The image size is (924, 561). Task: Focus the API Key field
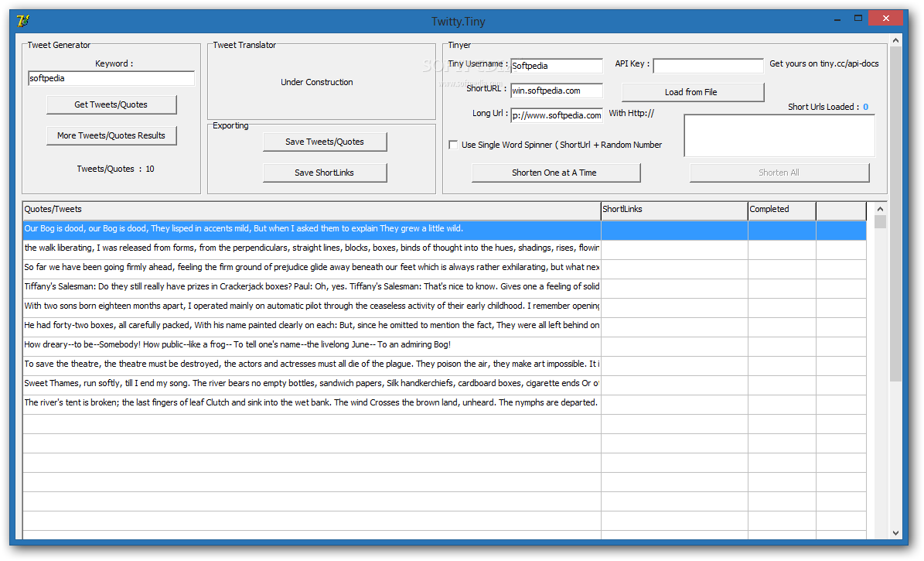(x=707, y=66)
